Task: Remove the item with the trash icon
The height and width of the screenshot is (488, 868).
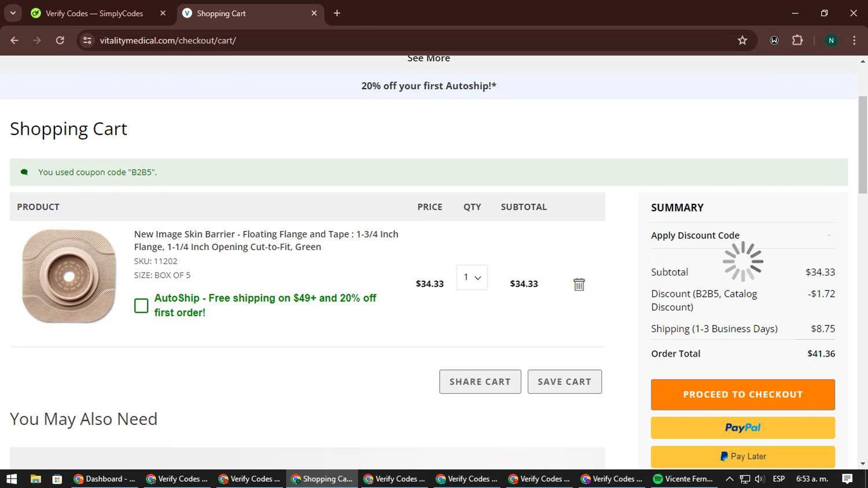Action: click(x=579, y=284)
